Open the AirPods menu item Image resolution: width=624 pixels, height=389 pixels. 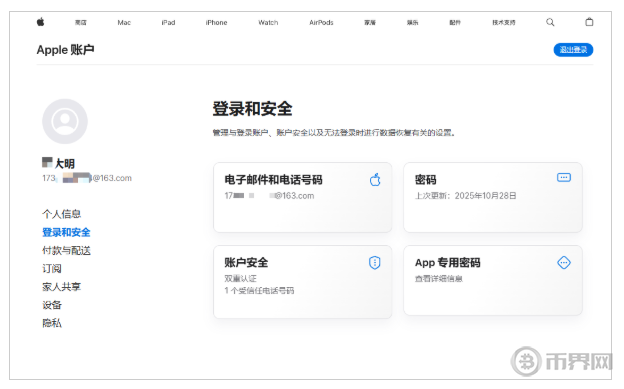point(321,23)
